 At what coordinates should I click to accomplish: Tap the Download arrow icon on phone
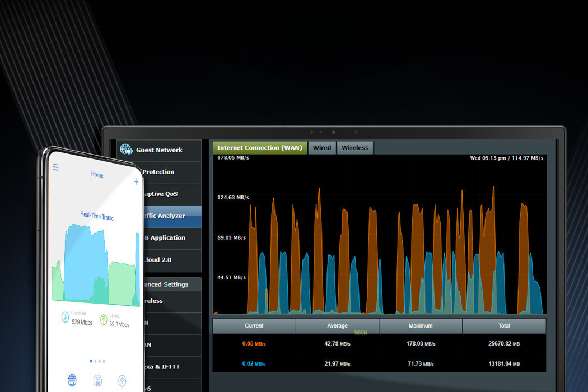point(66,318)
